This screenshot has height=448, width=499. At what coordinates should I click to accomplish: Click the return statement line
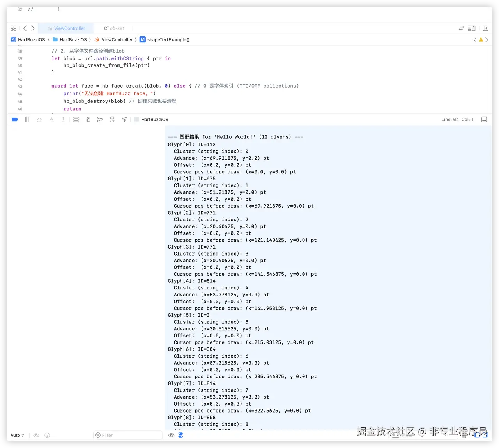73,109
